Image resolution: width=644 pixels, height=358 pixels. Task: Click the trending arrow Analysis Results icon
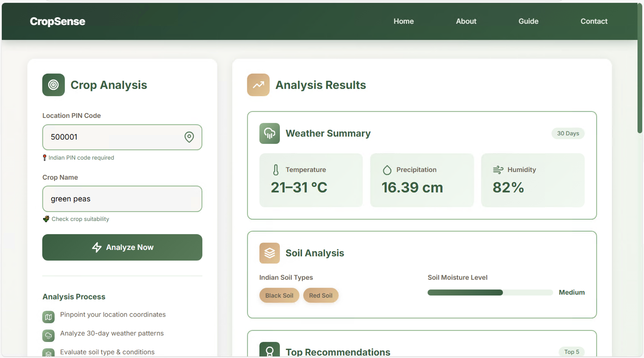coord(258,85)
